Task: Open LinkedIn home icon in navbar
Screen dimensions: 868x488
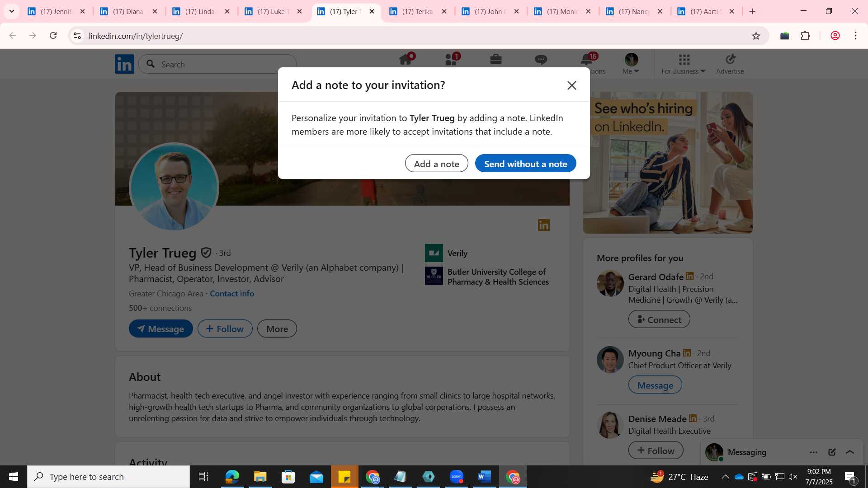Action: click(x=406, y=60)
